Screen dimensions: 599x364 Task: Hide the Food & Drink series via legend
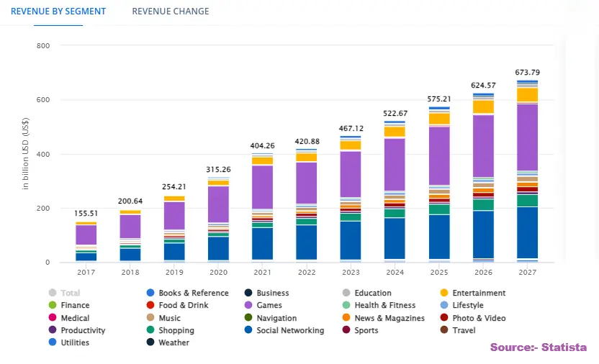pos(177,305)
